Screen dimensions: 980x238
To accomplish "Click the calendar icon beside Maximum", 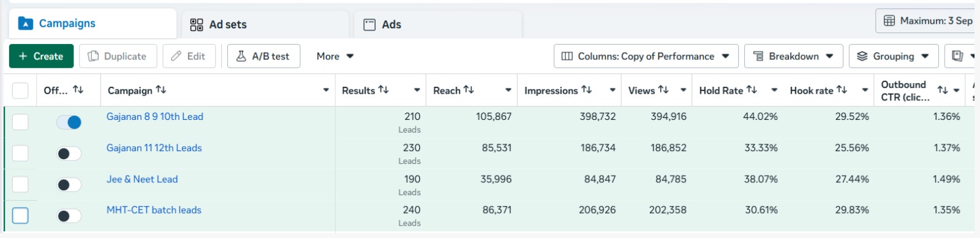I will click(889, 21).
